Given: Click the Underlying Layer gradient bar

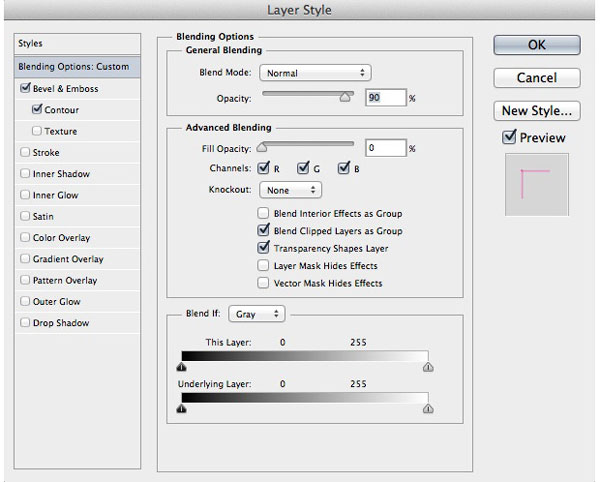Looking at the screenshot, I should point(305,398).
